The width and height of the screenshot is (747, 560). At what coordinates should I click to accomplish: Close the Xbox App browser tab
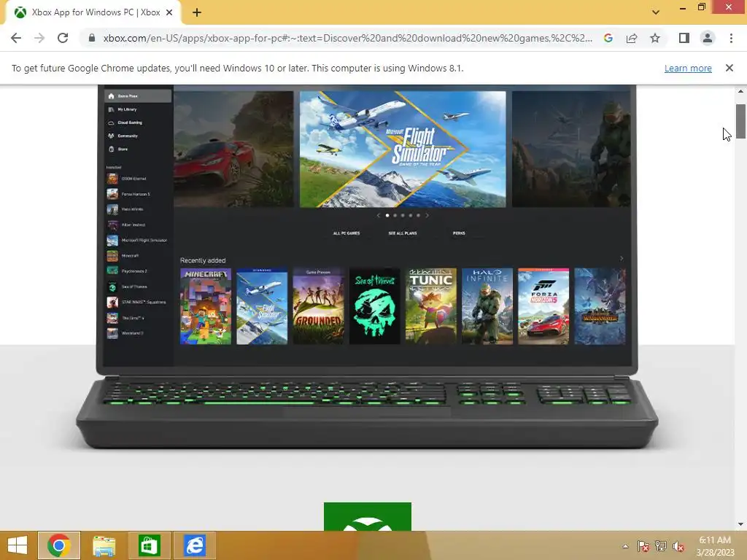(x=169, y=13)
